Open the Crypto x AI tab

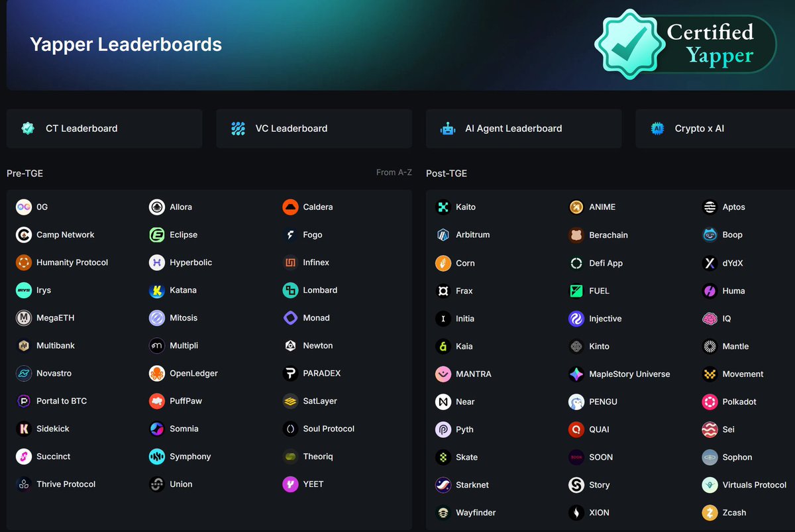[715, 129]
